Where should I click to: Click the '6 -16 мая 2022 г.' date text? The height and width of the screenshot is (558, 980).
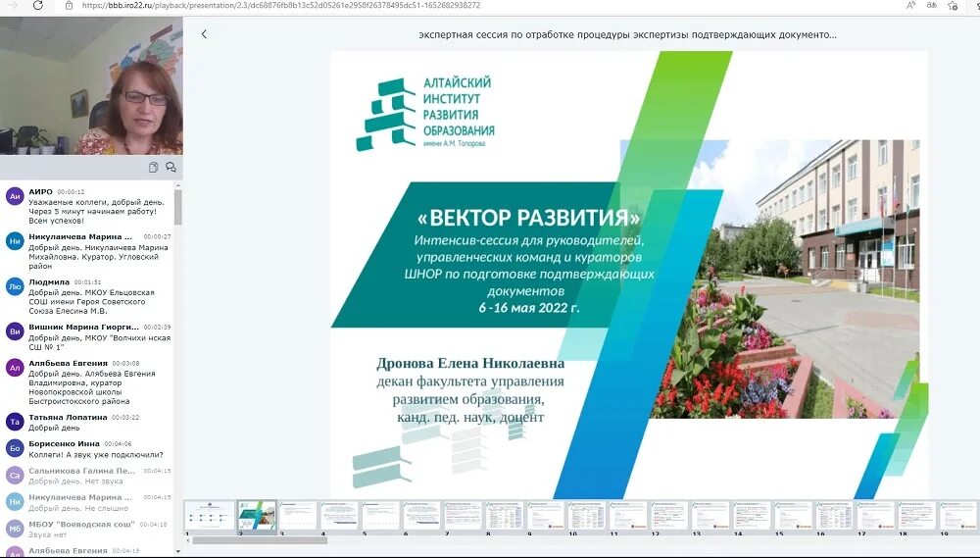click(x=529, y=308)
